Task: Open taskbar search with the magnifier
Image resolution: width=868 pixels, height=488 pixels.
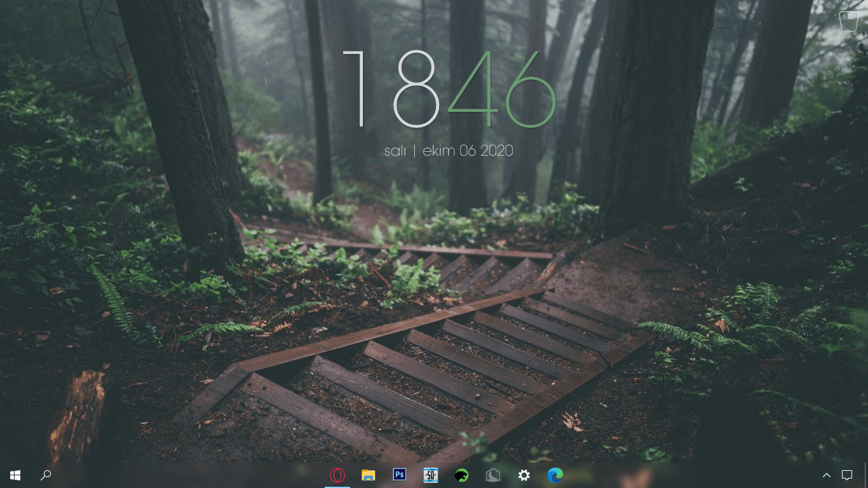Action: click(46, 475)
